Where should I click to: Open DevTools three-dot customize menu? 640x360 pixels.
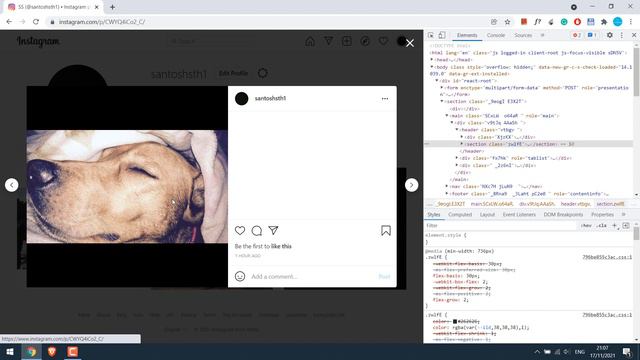622,36
